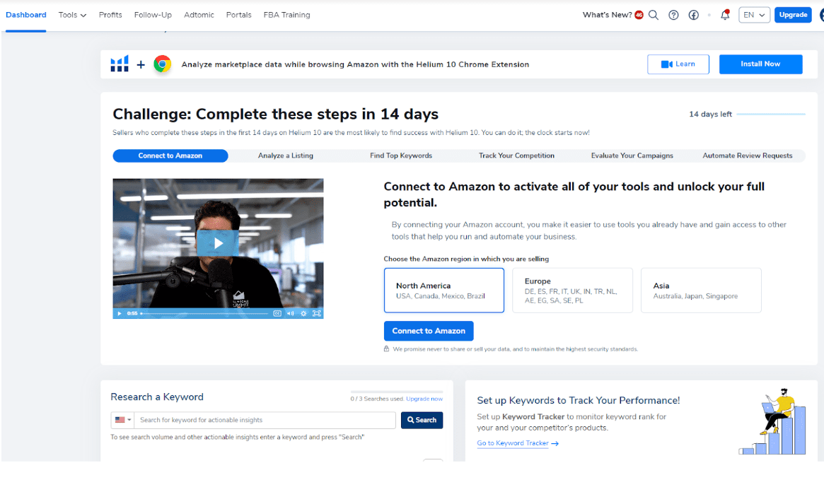Screen dimensions: 824x504
Task: Mute the video player volume
Action: click(289, 313)
